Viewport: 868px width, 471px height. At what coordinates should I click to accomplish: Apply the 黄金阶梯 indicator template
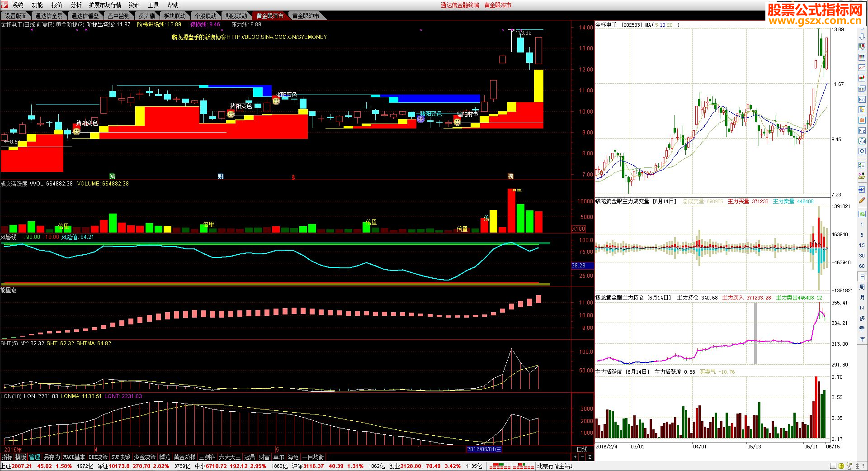pyautogui.click(x=184, y=457)
